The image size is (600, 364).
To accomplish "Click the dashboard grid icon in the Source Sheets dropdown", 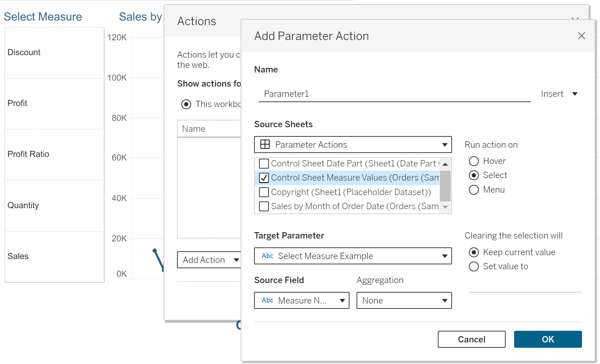I will (x=265, y=145).
